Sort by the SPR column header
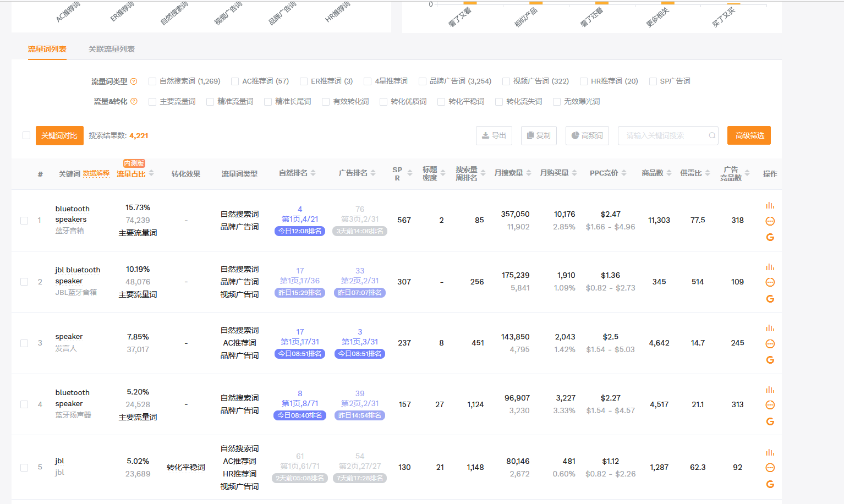The image size is (844, 504). point(409,172)
